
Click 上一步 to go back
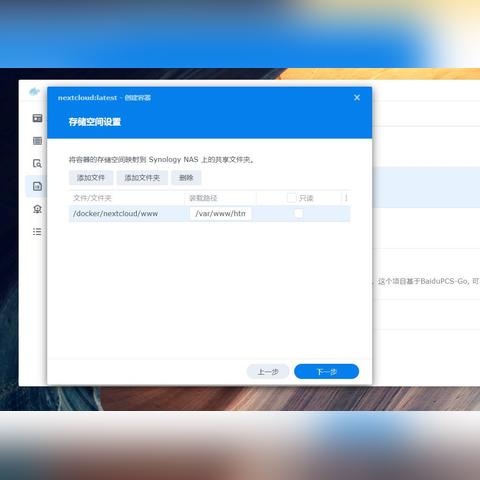[268, 371]
